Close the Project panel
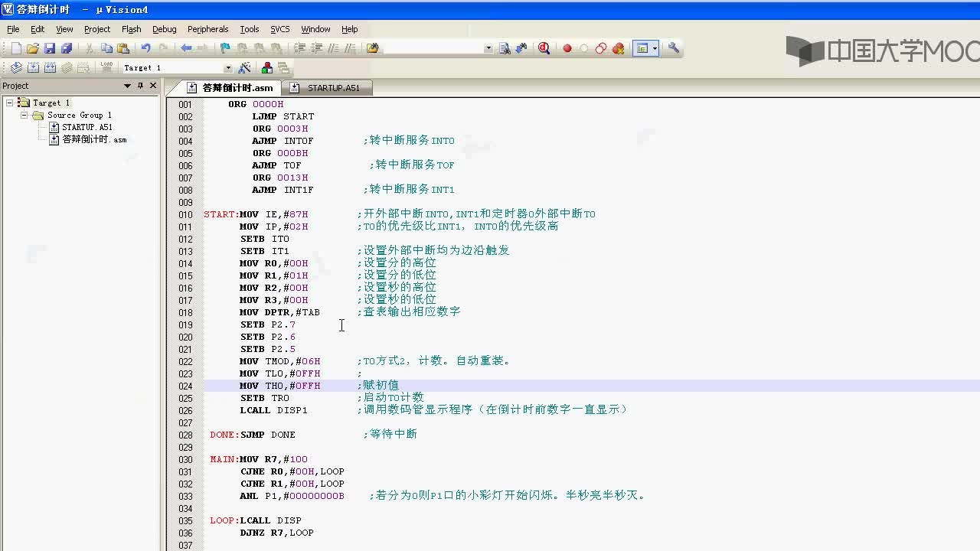Viewport: 980px width, 551px height. click(153, 86)
